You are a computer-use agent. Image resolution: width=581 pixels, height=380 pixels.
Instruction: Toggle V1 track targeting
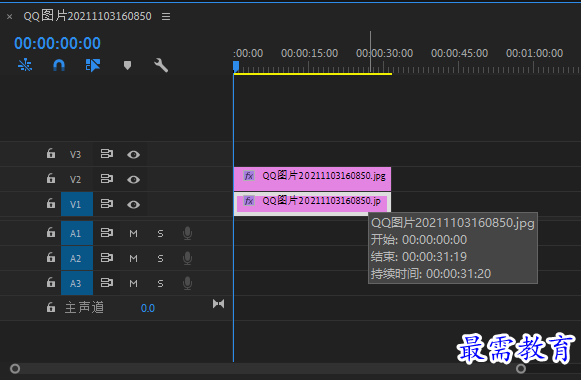[77, 204]
